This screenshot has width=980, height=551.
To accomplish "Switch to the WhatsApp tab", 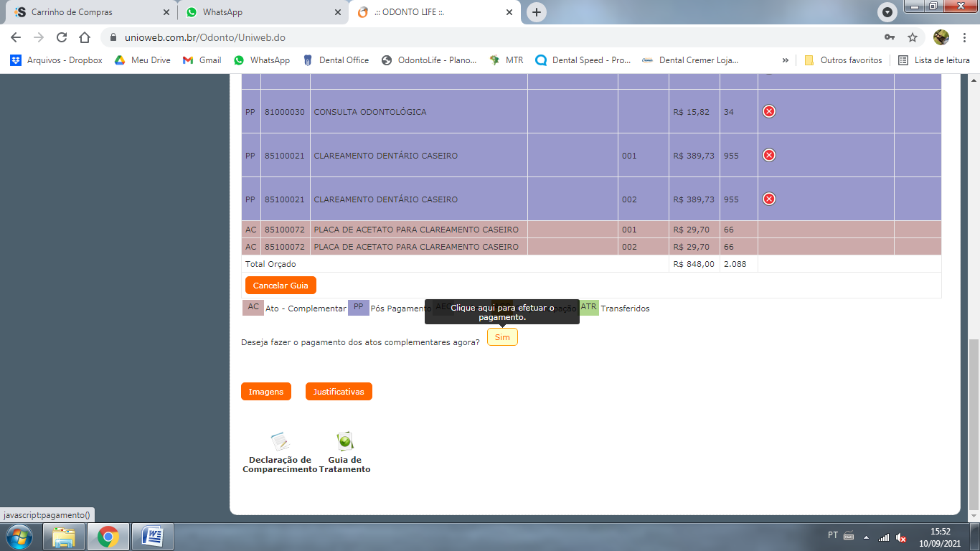I will point(262,12).
